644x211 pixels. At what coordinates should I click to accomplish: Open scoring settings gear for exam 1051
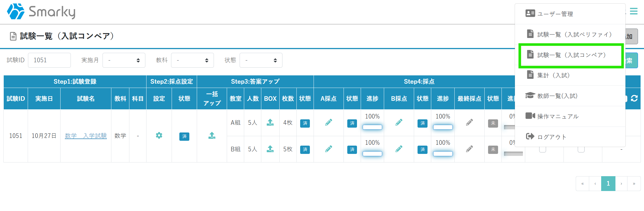(x=159, y=136)
